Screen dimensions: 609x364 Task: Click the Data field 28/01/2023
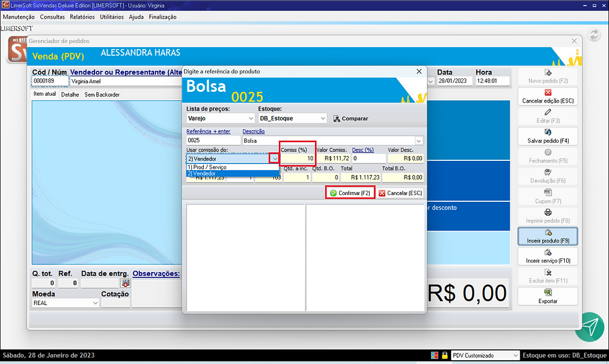point(454,81)
